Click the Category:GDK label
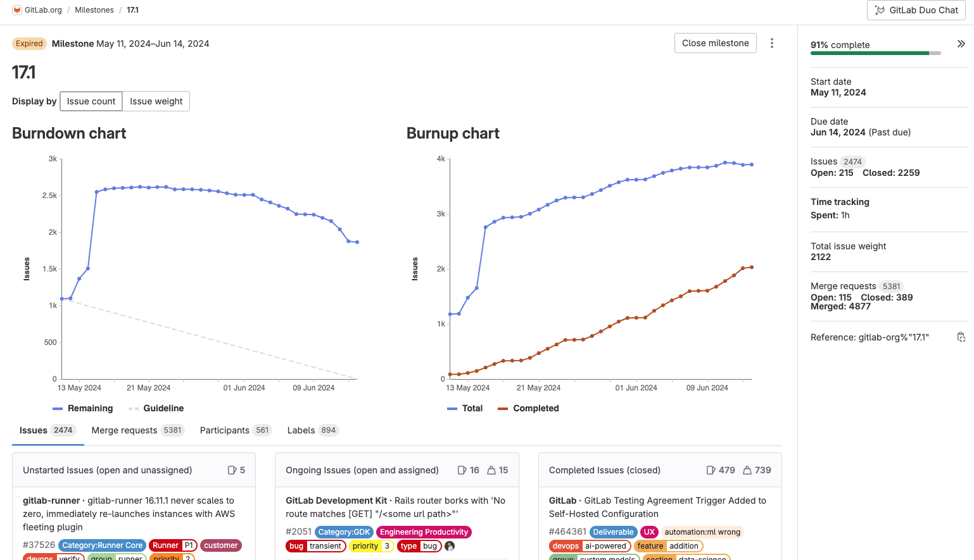This screenshot has width=974, height=560. point(344,532)
